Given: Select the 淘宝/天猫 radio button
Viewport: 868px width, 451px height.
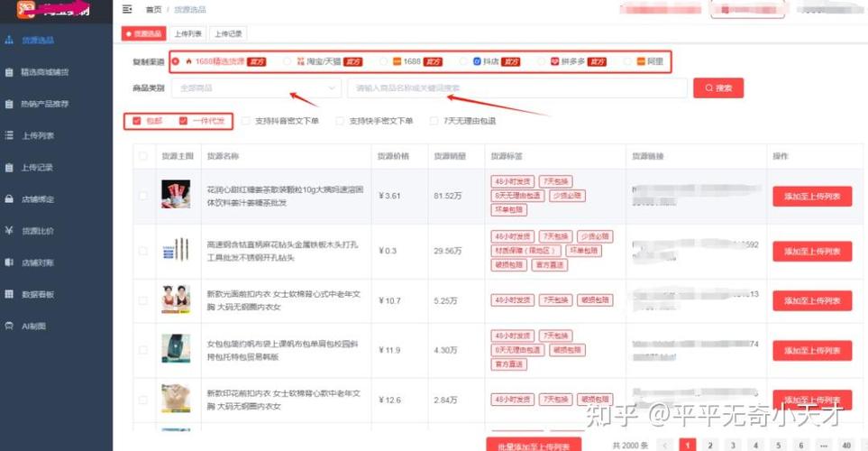Looking at the screenshot, I should pyautogui.click(x=287, y=61).
